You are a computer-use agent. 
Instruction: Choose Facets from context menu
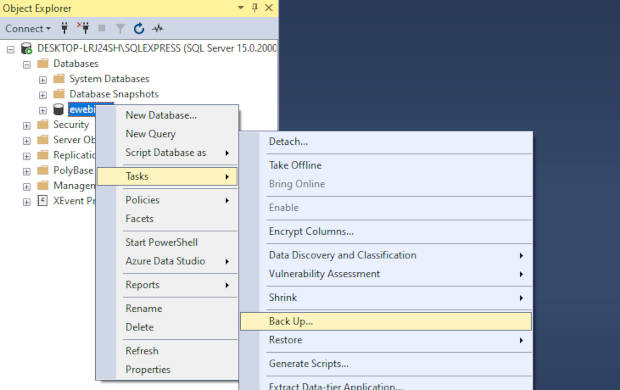pyautogui.click(x=167, y=219)
